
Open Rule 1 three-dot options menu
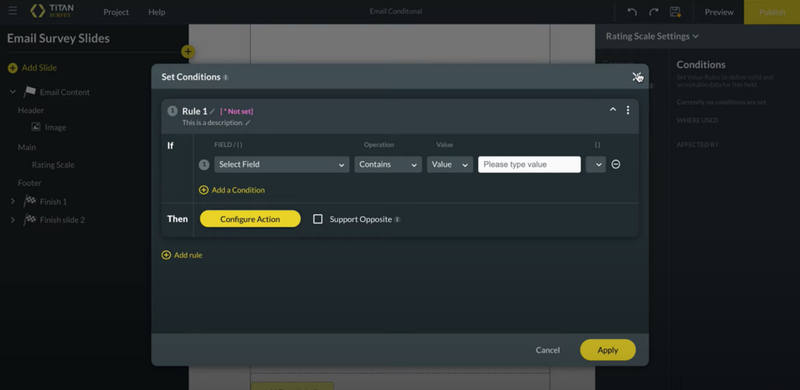pos(628,110)
